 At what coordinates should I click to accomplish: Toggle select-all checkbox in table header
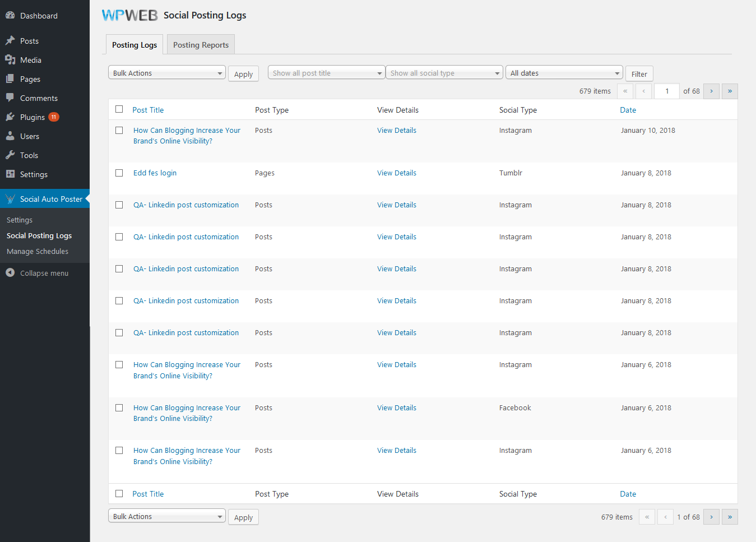point(119,109)
